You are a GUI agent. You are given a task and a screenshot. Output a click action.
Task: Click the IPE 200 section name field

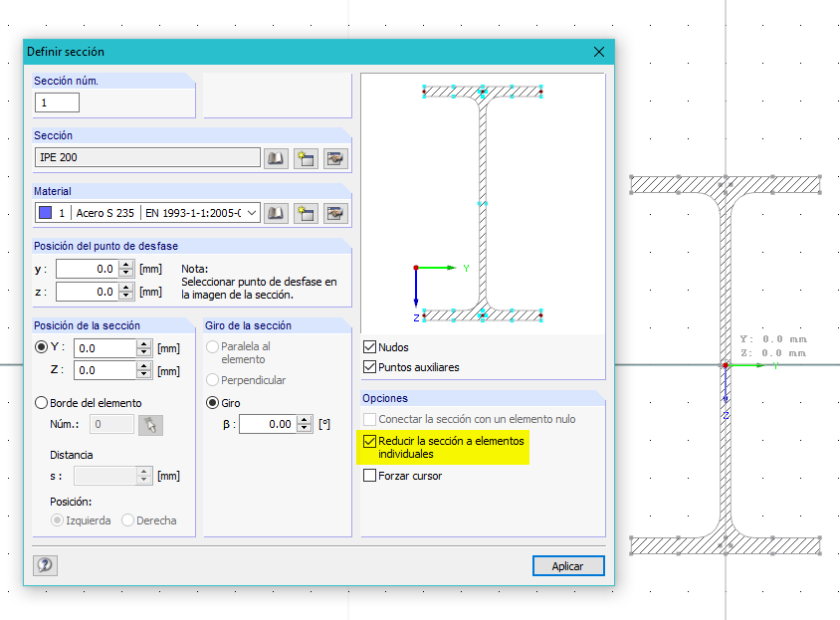147,157
